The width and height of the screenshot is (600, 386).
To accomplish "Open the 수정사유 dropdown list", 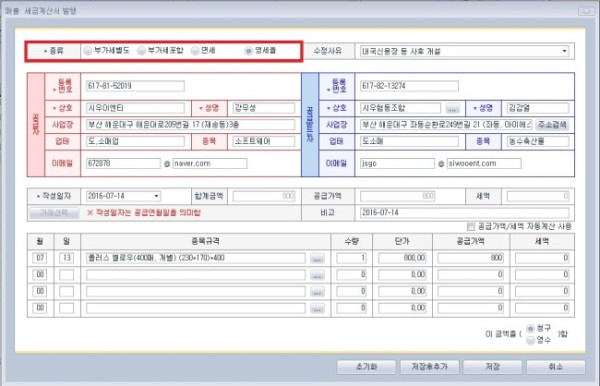I will coord(564,51).
